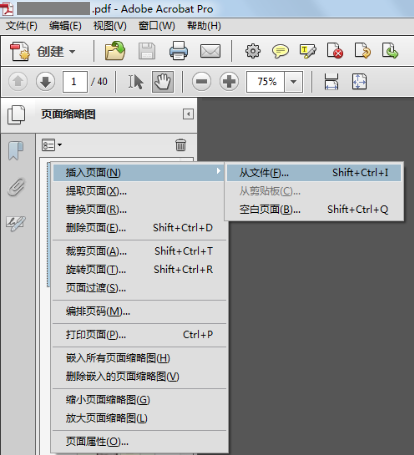Screen dimensions: 414x455
Task: Click the page with orange arrow icon
Action: (363, 51)
